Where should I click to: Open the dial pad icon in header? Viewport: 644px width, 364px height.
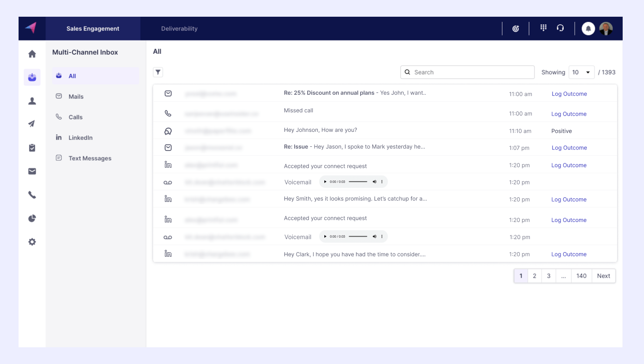coord(543,28)
